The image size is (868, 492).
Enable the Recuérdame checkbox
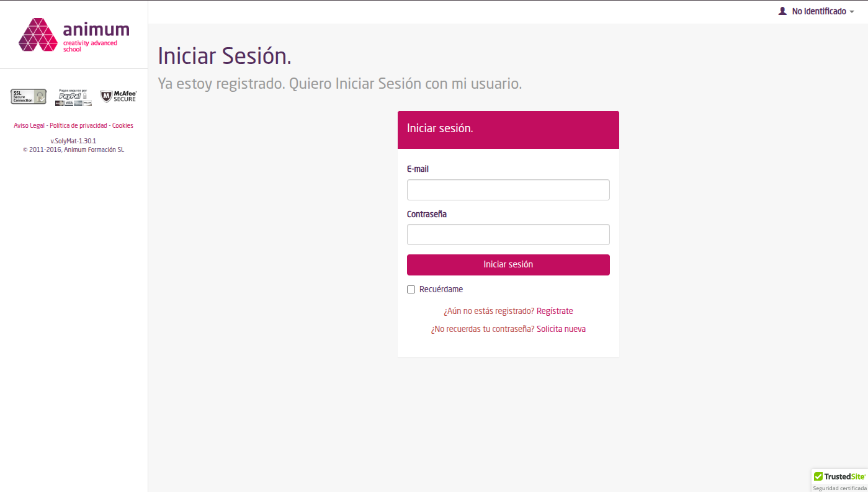(x=411, y=289)
